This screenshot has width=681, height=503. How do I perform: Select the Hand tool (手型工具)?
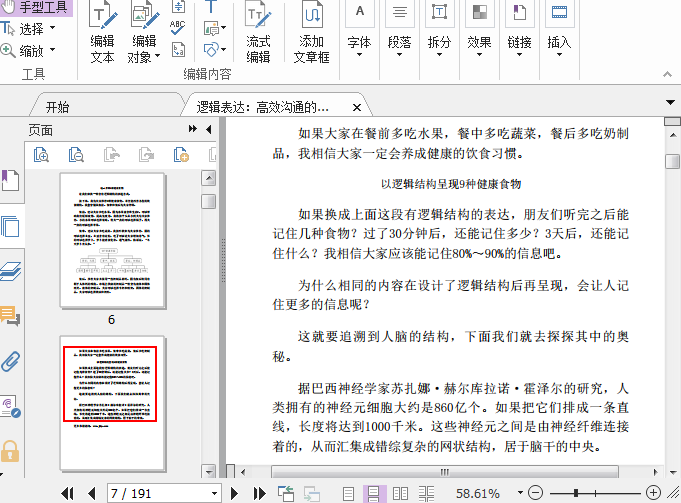tap(35, 7)
